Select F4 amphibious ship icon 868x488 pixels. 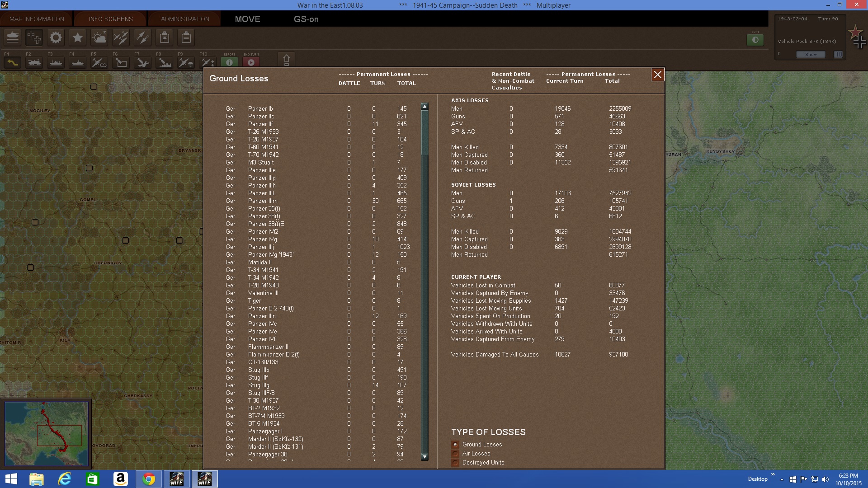click(78, 62)
